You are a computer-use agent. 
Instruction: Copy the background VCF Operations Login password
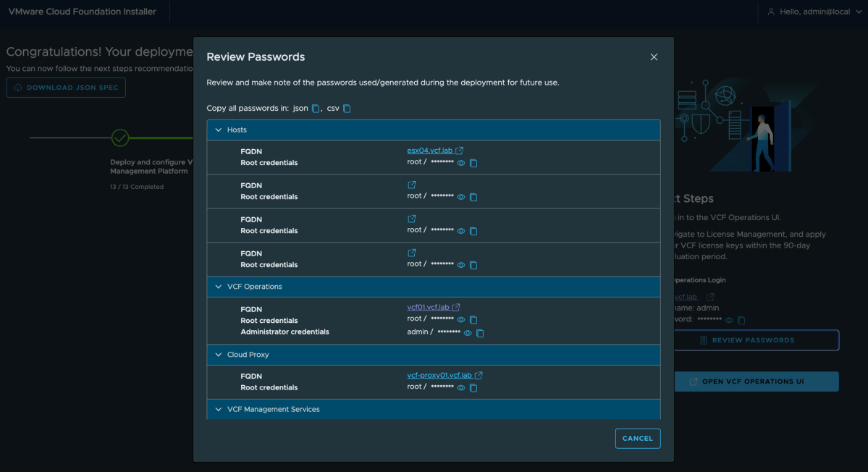741,321
